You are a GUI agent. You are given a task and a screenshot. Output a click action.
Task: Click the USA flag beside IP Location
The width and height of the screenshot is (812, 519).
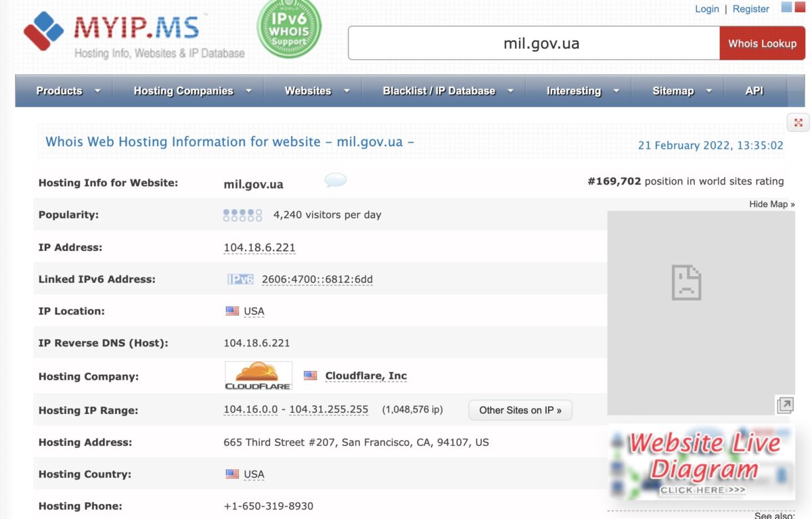click(x=232, y=311)
